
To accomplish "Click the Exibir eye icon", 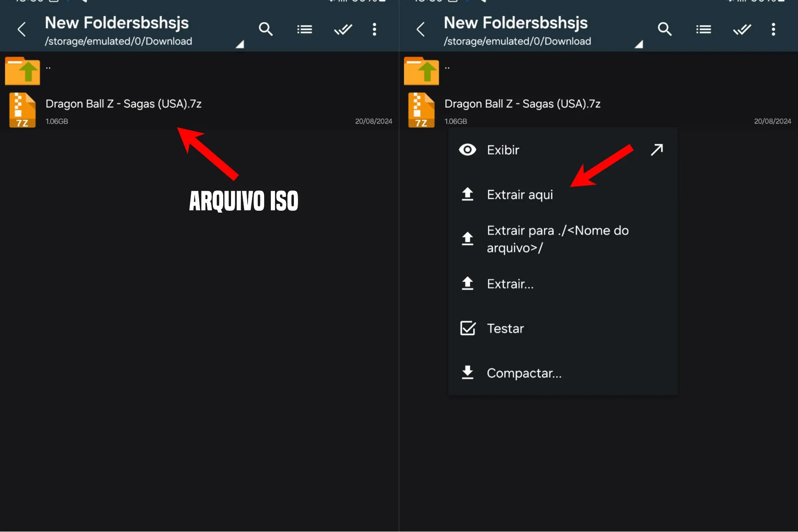I will point(467,150).
